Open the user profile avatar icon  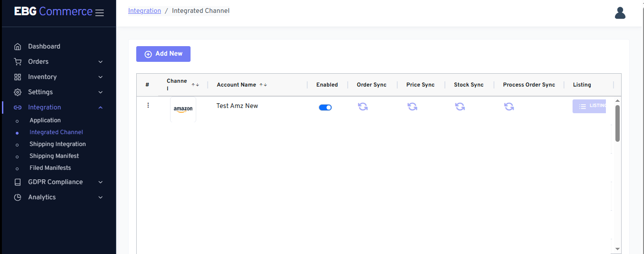pyautogui.click(x=620, y=13)
